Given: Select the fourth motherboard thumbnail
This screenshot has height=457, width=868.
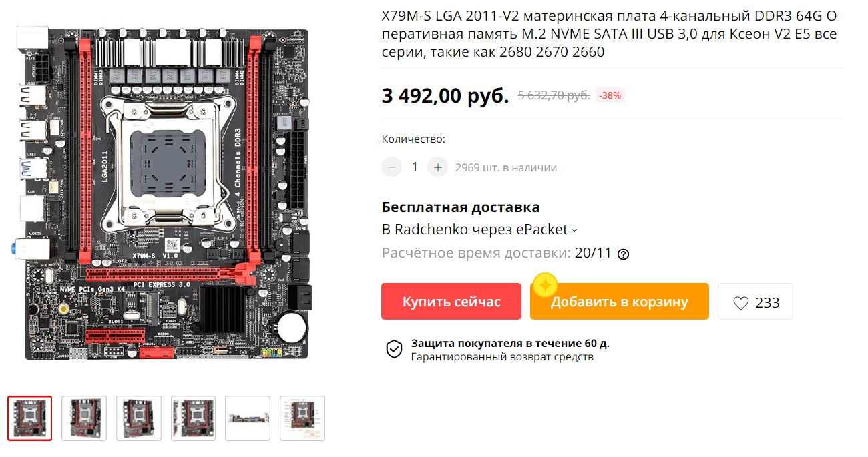Looking at the screenshot, I should 194,418.
